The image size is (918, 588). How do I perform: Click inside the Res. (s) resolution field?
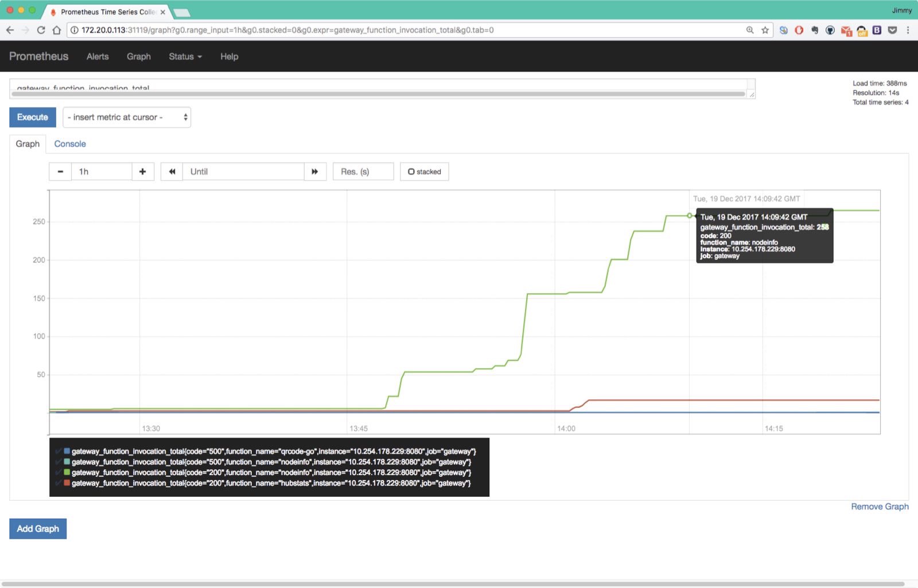pyautogui.click(x=363, y=171)
